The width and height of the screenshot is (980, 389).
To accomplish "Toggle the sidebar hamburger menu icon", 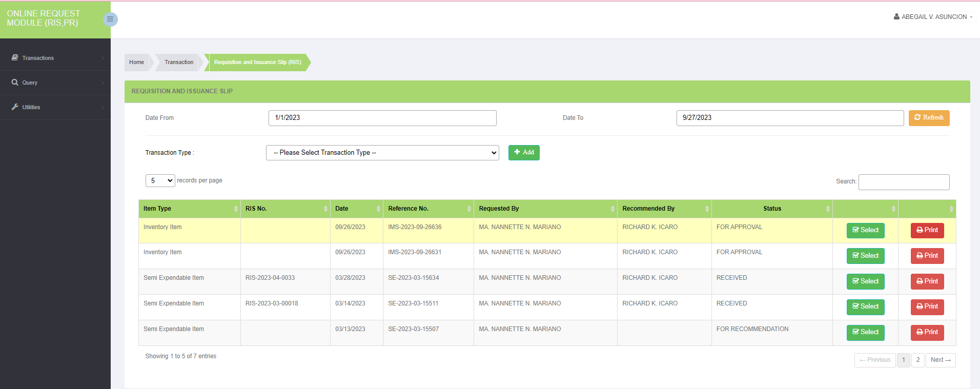I will point(110,19).
